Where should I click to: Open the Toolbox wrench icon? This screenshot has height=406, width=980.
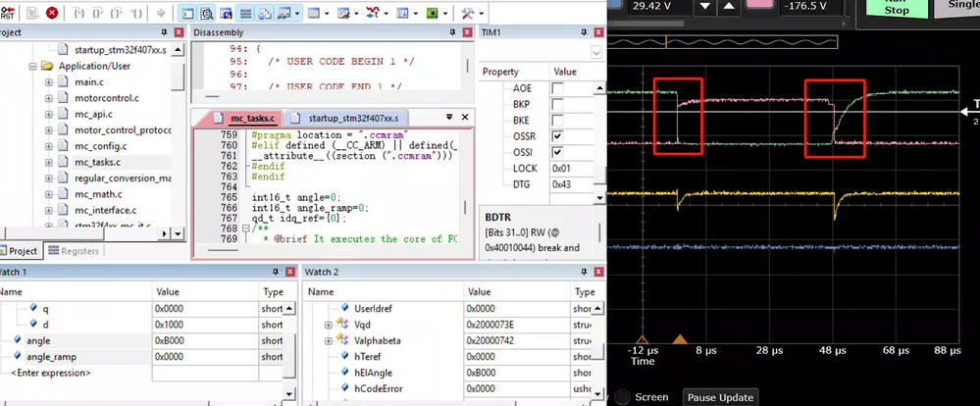468,14
